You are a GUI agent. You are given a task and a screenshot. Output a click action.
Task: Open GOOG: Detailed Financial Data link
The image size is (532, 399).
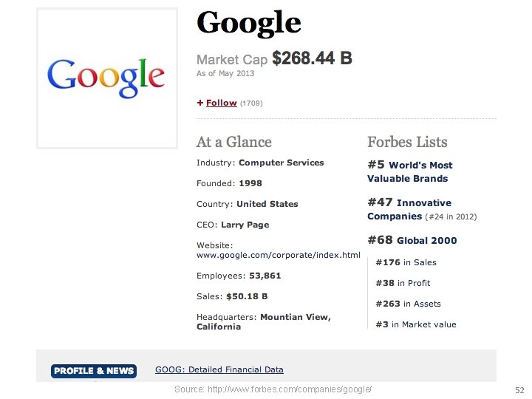click(x=219, y=369)
